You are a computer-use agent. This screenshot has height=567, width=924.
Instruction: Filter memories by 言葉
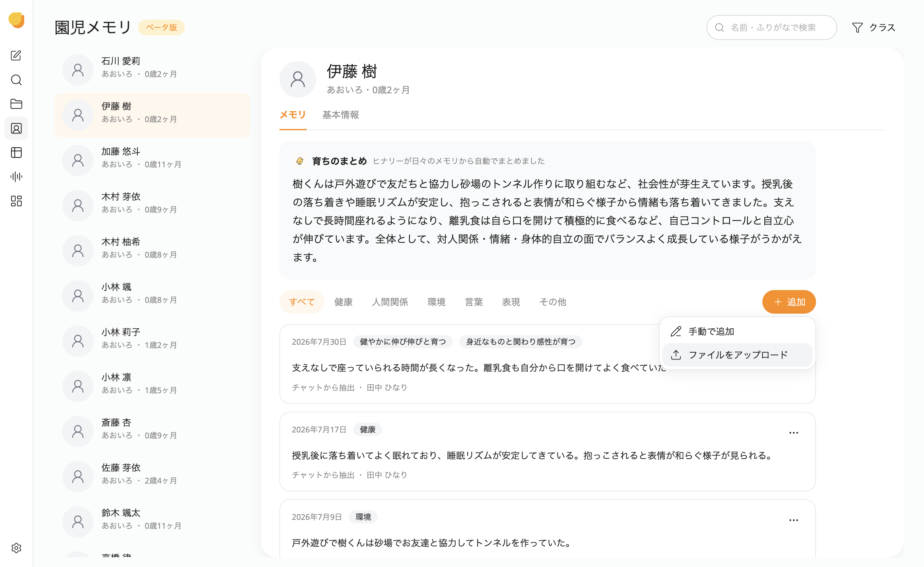[x=474, y=302]
